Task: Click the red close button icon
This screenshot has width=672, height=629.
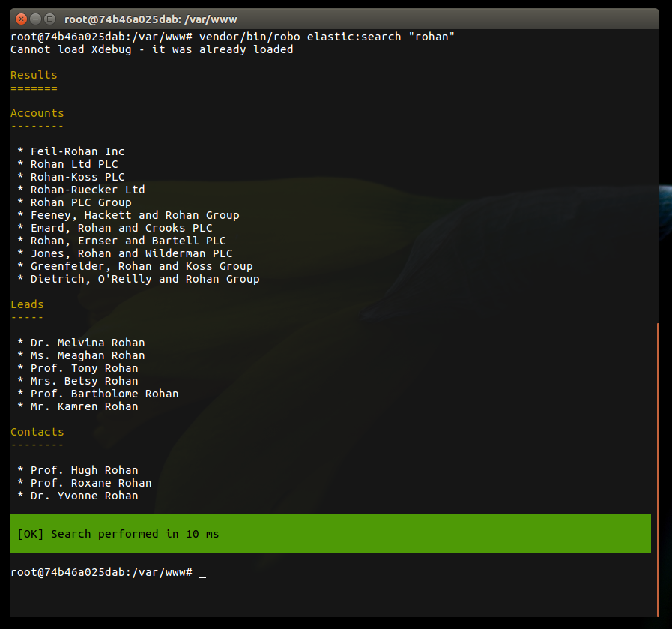Action: 20,19
